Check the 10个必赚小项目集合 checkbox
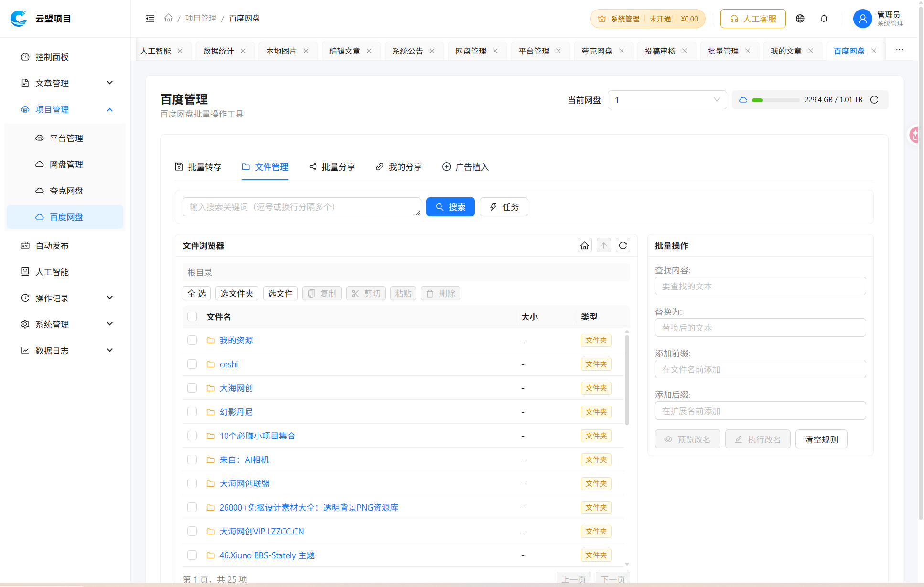 pos(192,436)
